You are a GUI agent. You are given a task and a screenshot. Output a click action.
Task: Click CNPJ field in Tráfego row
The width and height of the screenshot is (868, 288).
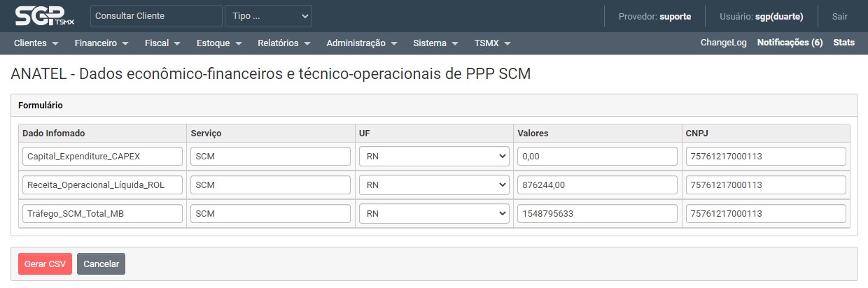click(x=766, y=213)
